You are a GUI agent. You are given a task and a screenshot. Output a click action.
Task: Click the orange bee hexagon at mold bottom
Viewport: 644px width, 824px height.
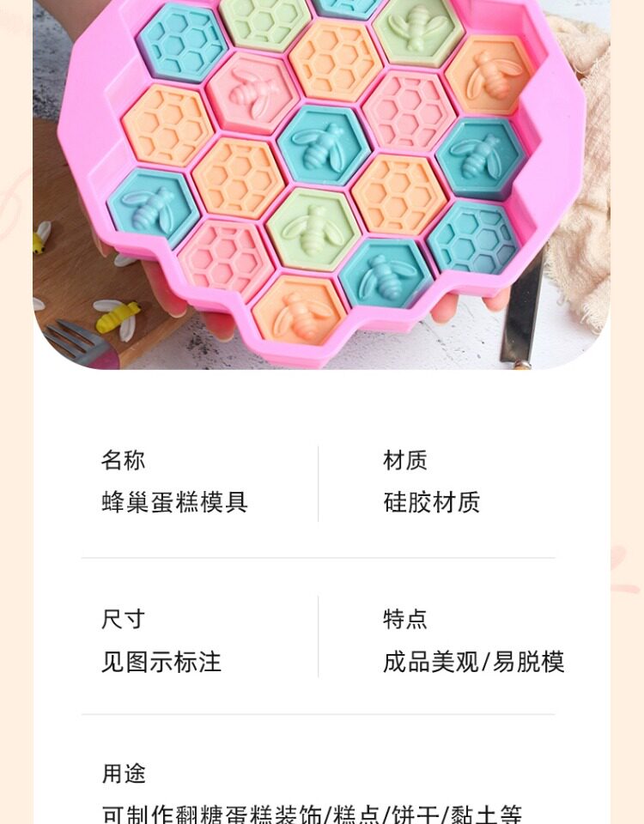[299, 311]
